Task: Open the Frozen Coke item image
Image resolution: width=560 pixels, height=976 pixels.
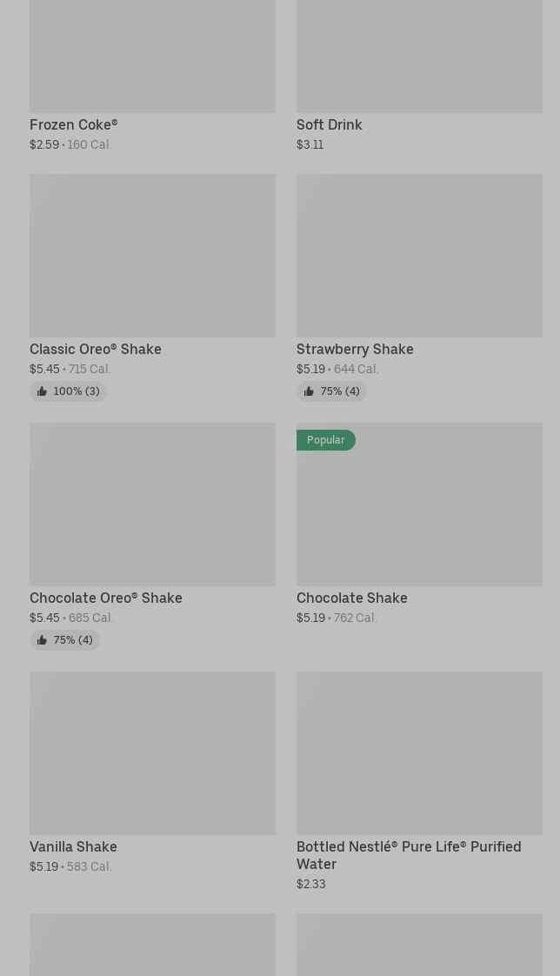Action: [152, 57]
